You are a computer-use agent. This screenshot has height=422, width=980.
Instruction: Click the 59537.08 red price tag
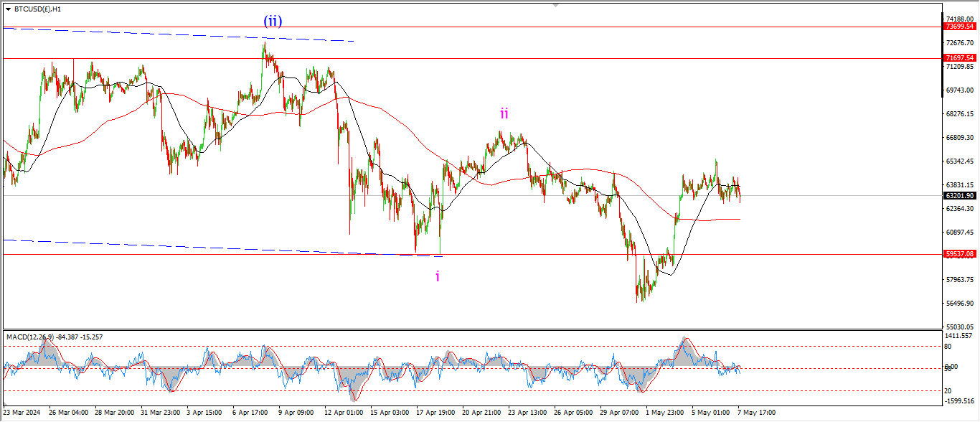tap(959, 254)
